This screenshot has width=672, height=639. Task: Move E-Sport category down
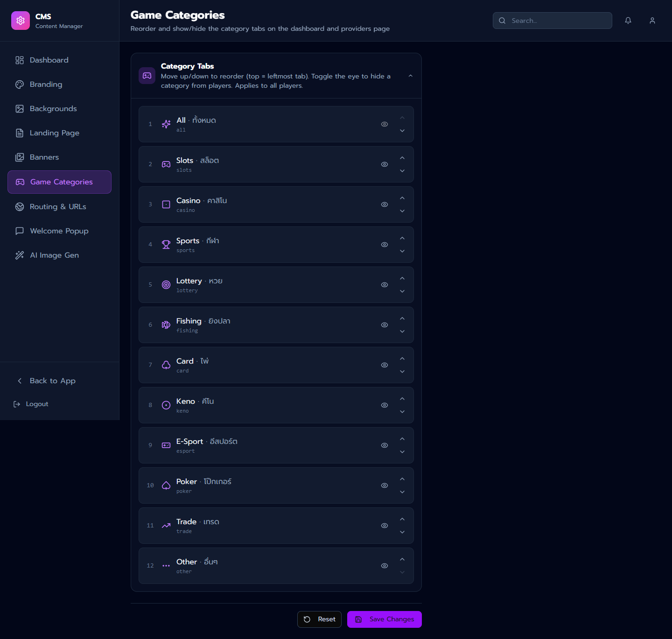(x=402, y=452)
